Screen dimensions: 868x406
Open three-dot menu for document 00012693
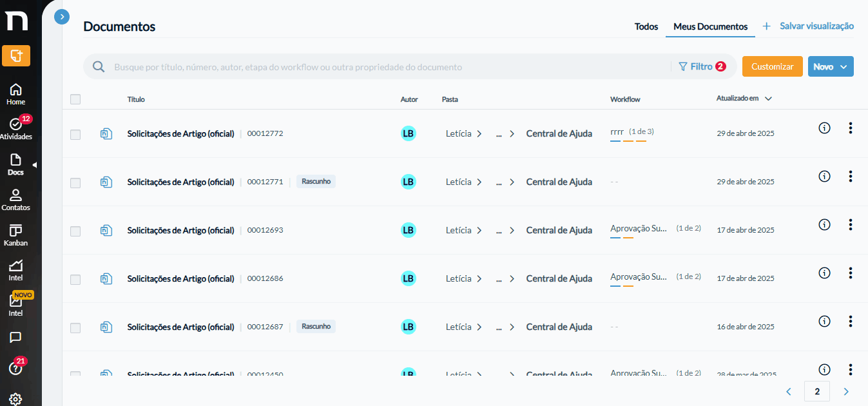pyautogui.click(x=851, y=224)
